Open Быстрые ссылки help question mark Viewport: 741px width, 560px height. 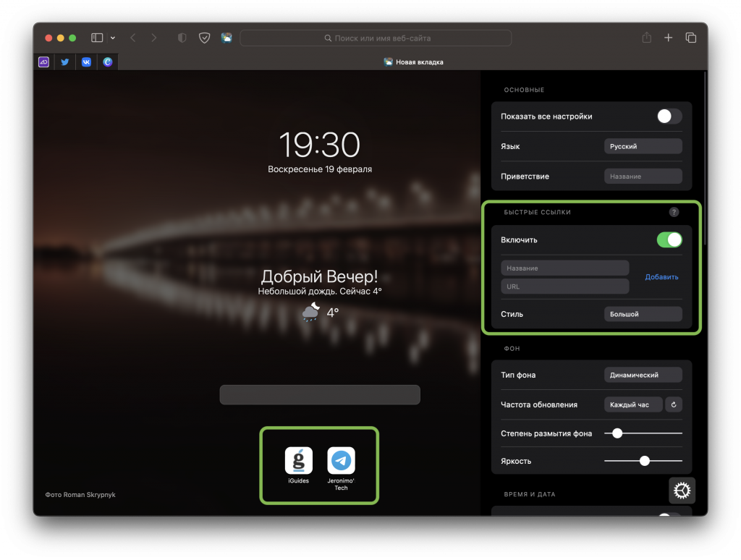[x=674, y=212]
